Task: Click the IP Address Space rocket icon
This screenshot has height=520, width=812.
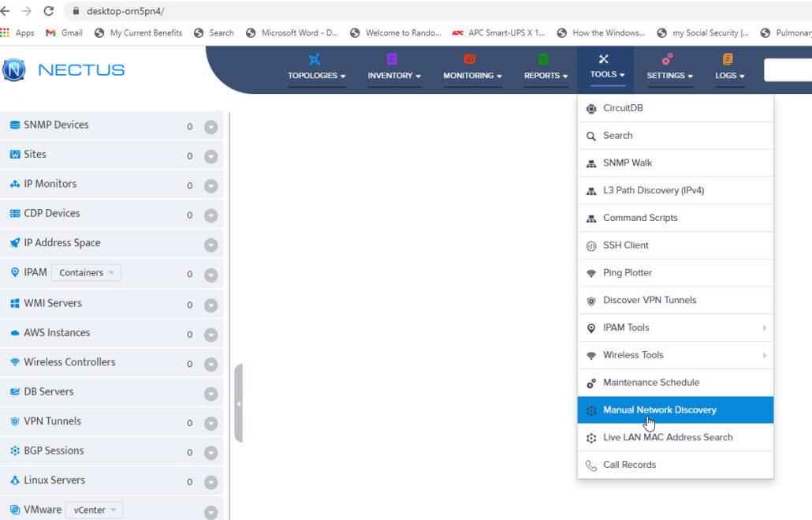Action: 15,243
